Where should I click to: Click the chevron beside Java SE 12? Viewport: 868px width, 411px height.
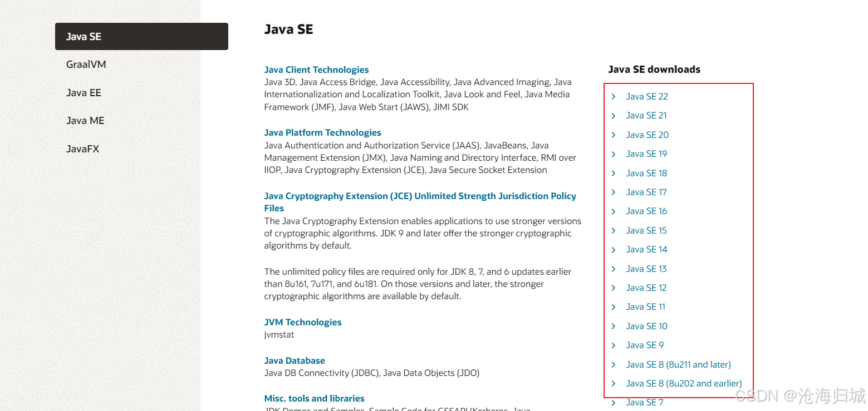pos(614,288)
